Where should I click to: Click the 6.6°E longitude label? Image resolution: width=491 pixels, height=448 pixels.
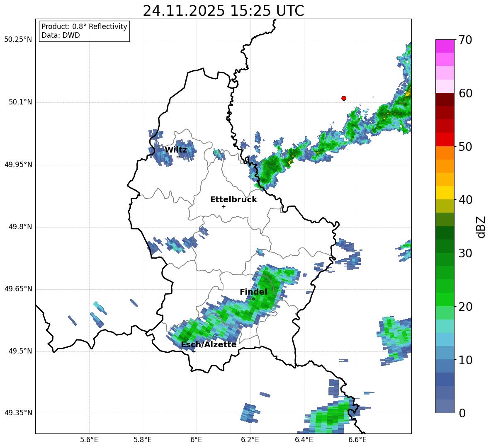[x=357, y=440]
